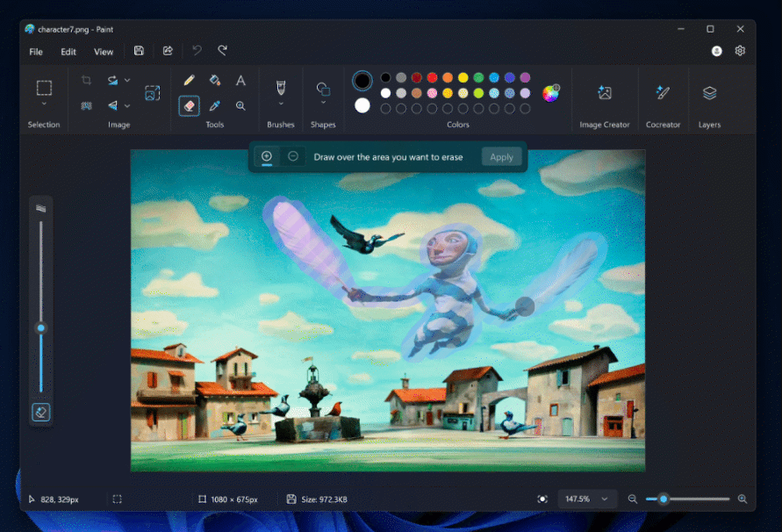Click the Apply button

tap(501, 157)
